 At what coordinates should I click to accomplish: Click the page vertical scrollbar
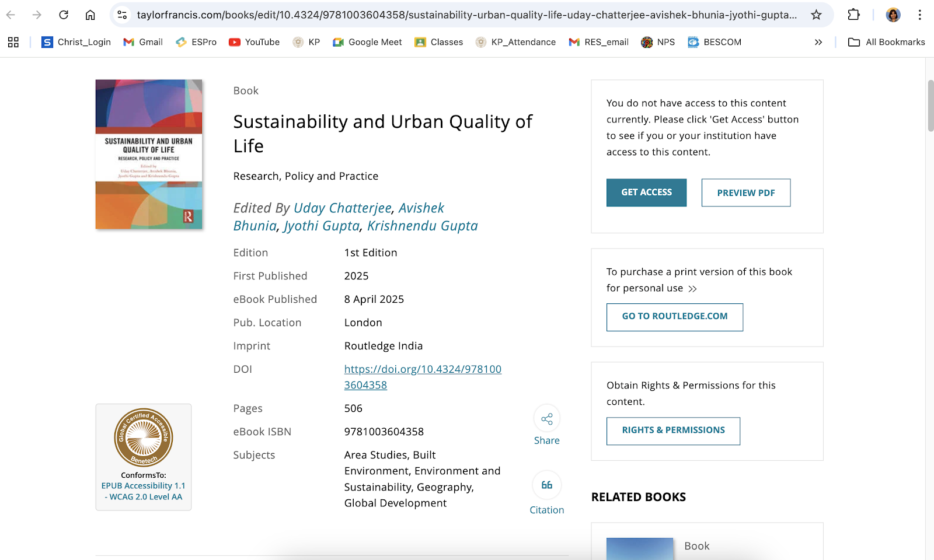(x=930, y=106)
